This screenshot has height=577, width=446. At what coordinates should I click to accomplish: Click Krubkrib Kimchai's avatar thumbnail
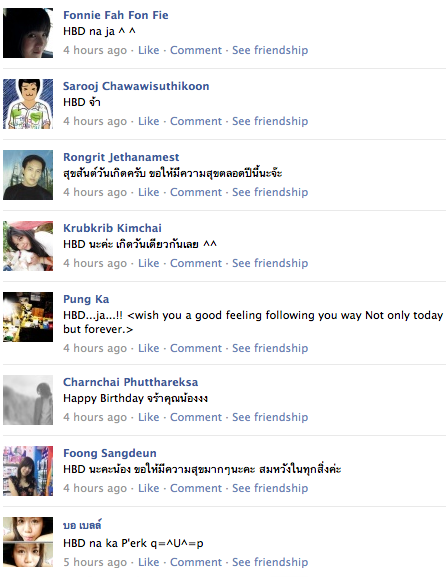tap(28, 246)
